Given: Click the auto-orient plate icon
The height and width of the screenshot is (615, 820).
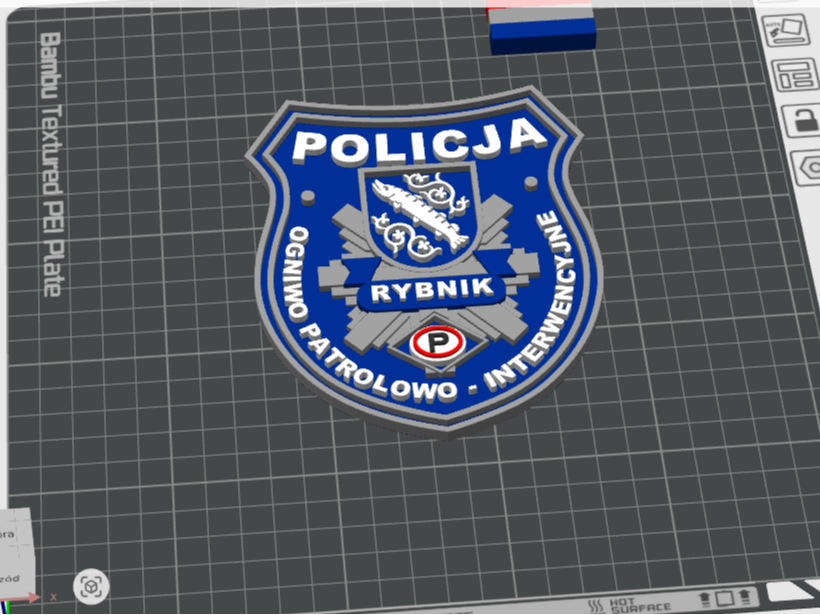Looking at the screenshot, I should [786, 31].
